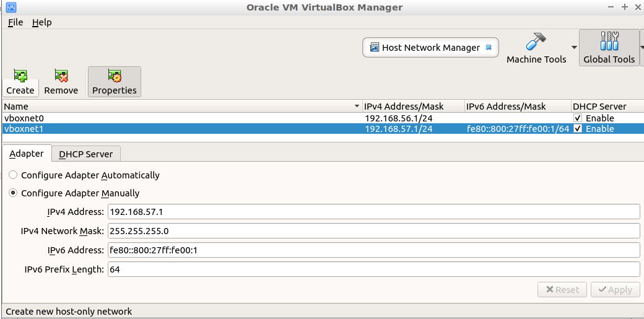
Task: Click the IPv6 Address/Mask column header
Action: (518, 107)
